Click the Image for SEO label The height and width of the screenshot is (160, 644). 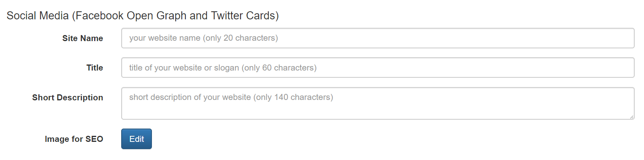click(x=74, y=139)
